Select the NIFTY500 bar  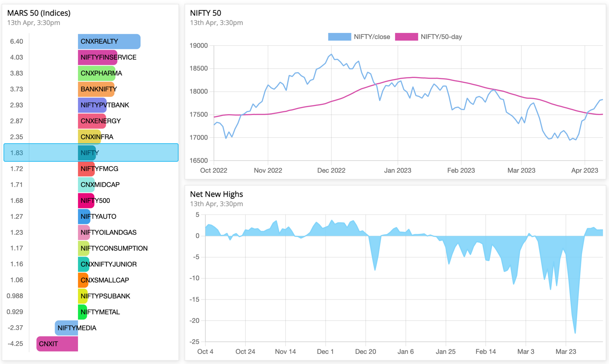[86, 200]
